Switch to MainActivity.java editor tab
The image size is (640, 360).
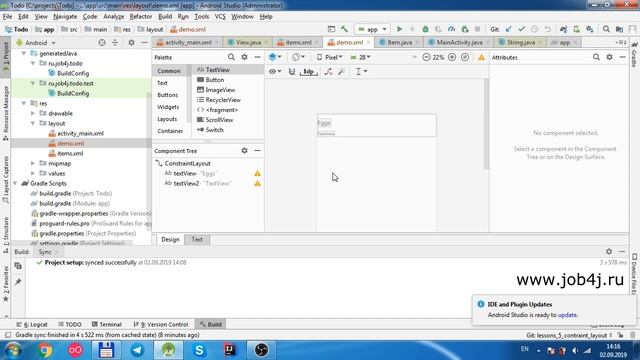pos(460,42)
